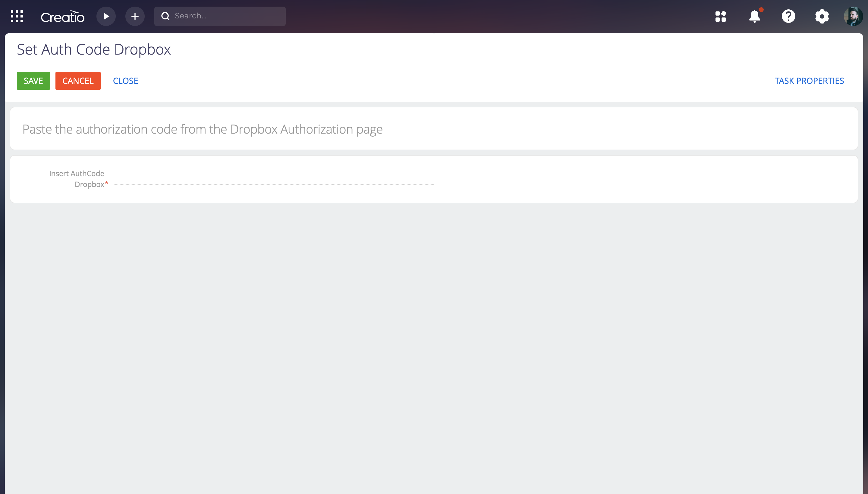The image size is (868, 494).
Task: Open TASK PROPERTIES
Action: 809,81
